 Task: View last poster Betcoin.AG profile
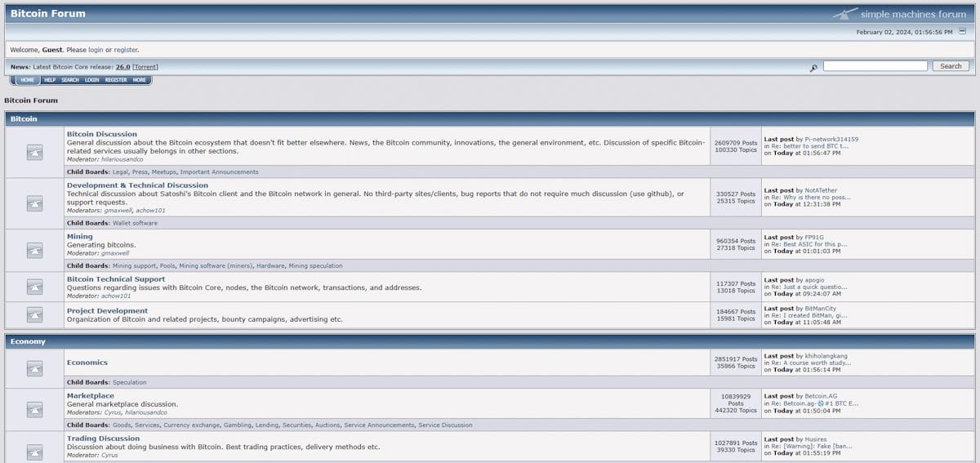click(822, 395)
